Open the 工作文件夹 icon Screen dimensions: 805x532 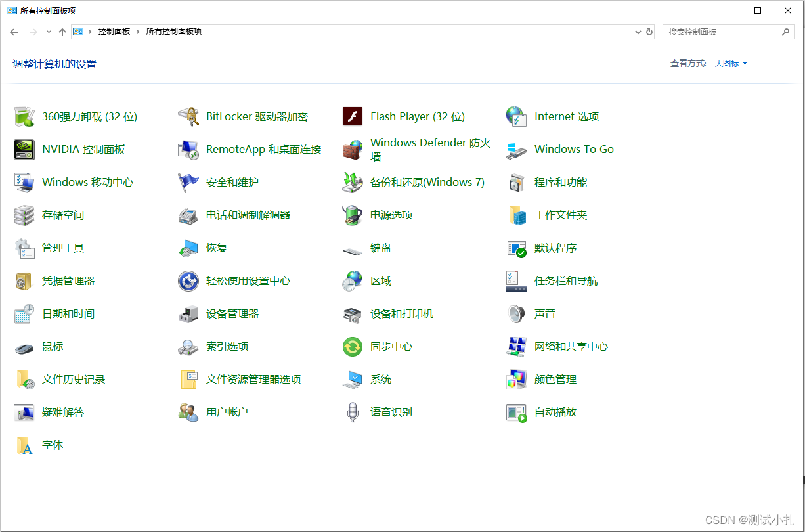[x=517, y=215]
